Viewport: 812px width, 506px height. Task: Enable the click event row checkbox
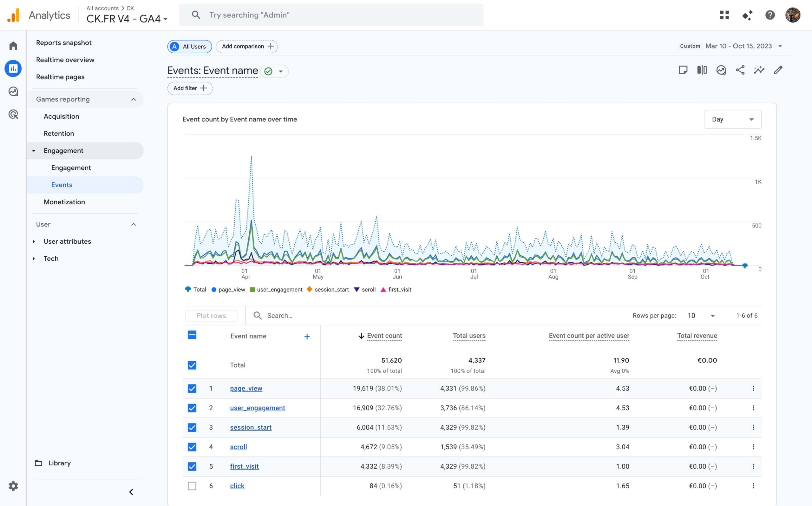192,486
